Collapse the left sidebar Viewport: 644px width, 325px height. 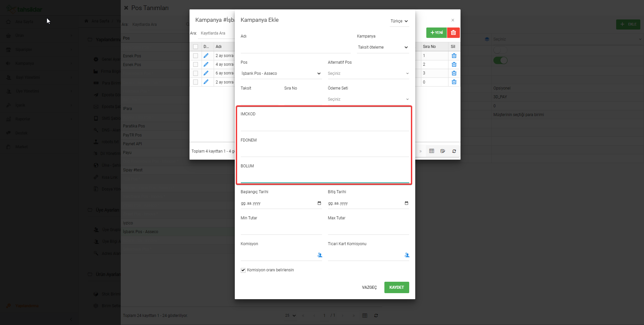(x=71, y=319)
